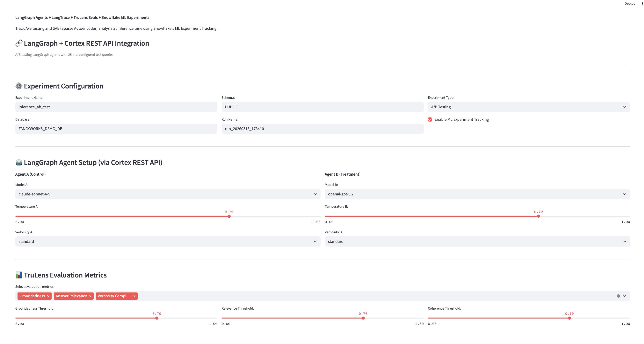
Task: Click Groundedness Threshold slider handle
Action: (x=157, y=318)
